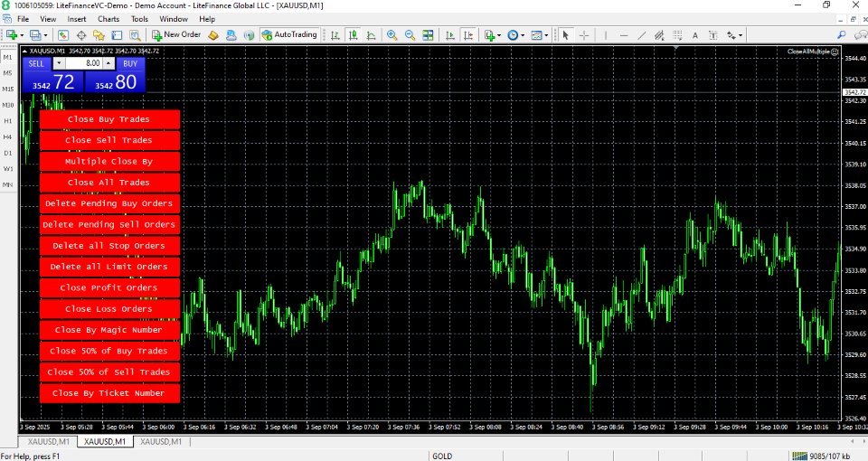Click Close Buy Trades button
Image resolution: width=868 pixels, height=461 pixels.
pyautogui.click(x=109, y=119)
